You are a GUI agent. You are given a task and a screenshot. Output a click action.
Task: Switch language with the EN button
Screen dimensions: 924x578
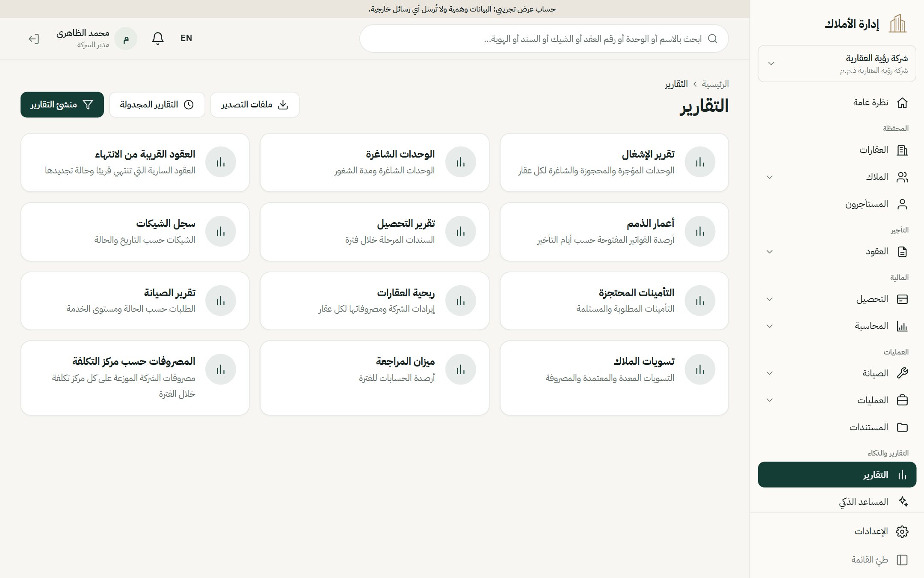click(x=186, y=39)
